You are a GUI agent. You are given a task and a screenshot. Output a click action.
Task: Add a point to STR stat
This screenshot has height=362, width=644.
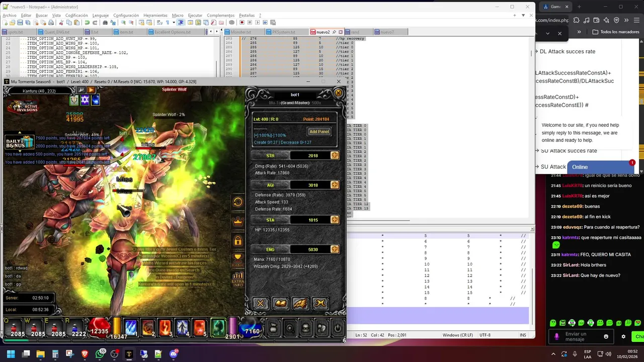point(335,155)
